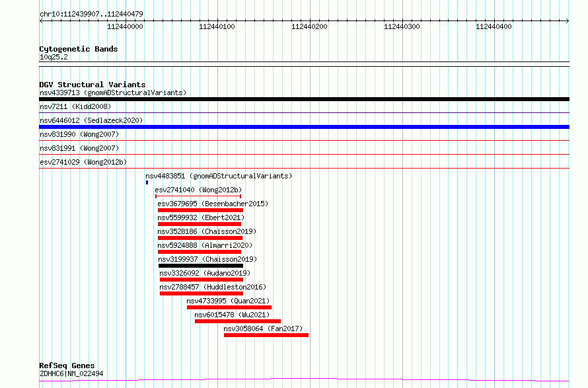Select the esv2741029 (Wong2012b) variant label
This screenshot has height=388, width=588.
(x=83, y=162)
